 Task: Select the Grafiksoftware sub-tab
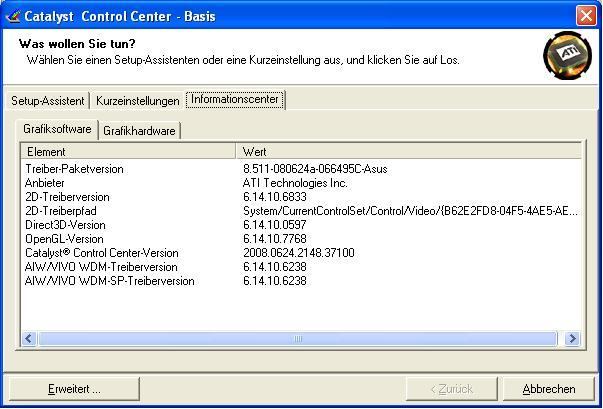(x=57, y=129)
